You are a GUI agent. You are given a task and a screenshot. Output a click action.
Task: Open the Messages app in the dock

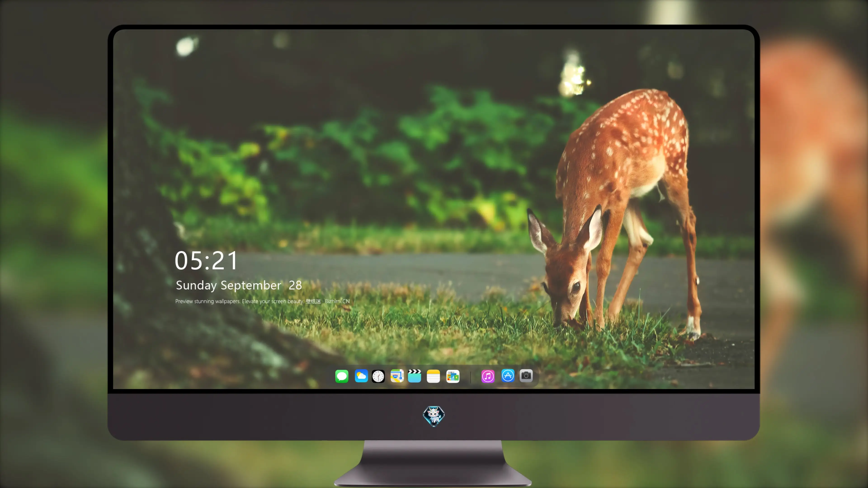point(342,376)
